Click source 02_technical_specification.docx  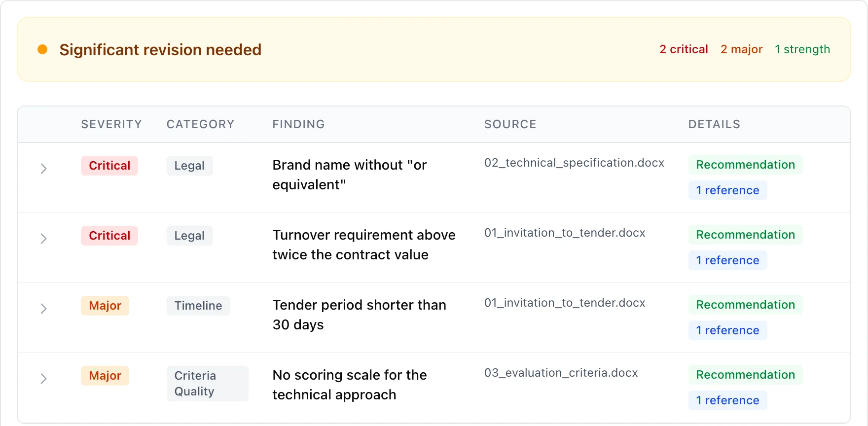click(574, 163)
